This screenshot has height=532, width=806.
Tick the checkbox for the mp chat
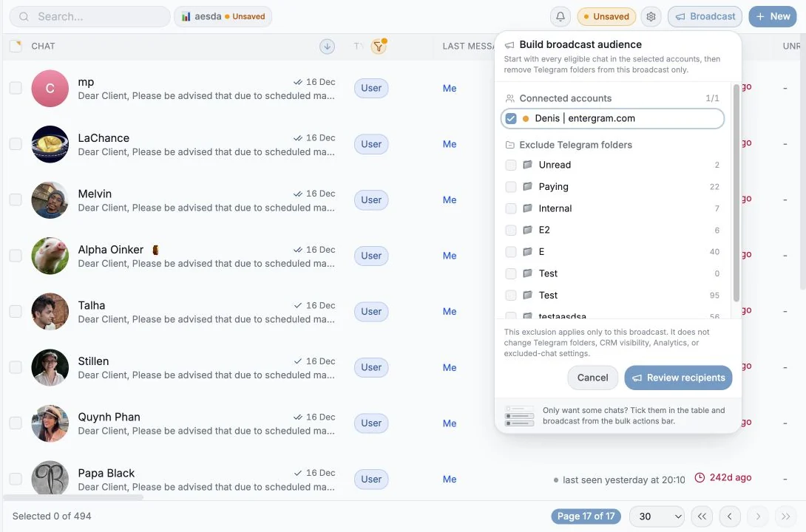[16, 89]
